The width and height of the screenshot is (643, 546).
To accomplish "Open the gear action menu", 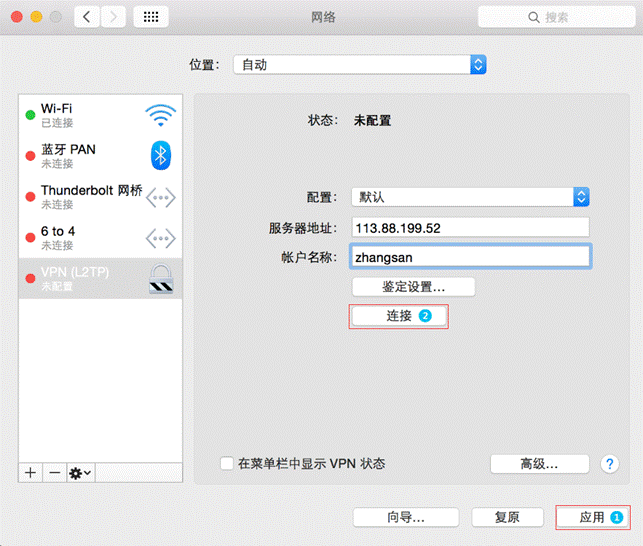I will click(x=80, y=473).
